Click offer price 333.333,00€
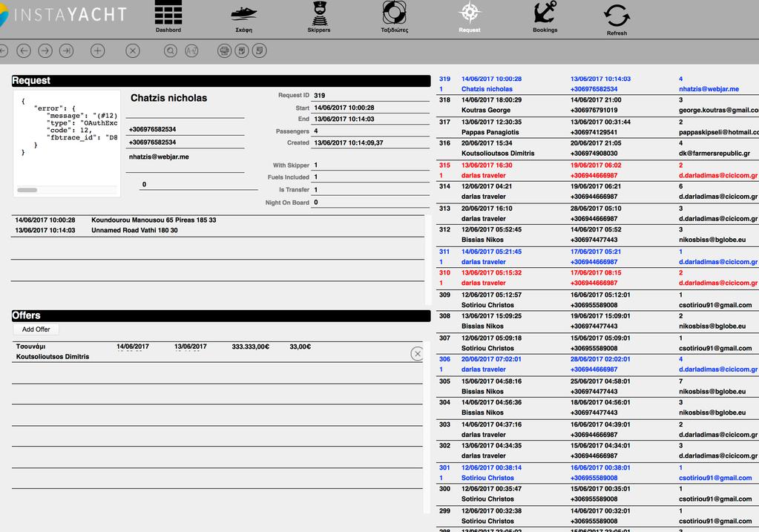 coord(250,347)
